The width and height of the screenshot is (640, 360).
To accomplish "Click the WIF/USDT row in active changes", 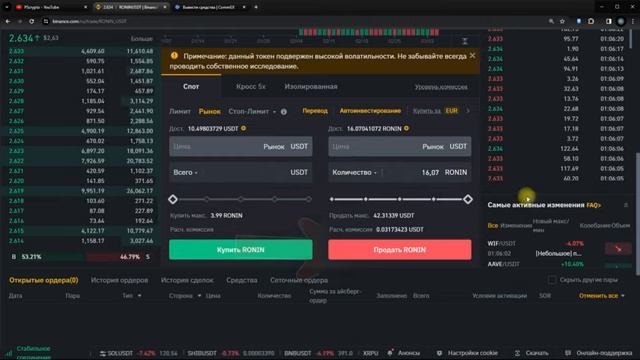I will [559, 248].
